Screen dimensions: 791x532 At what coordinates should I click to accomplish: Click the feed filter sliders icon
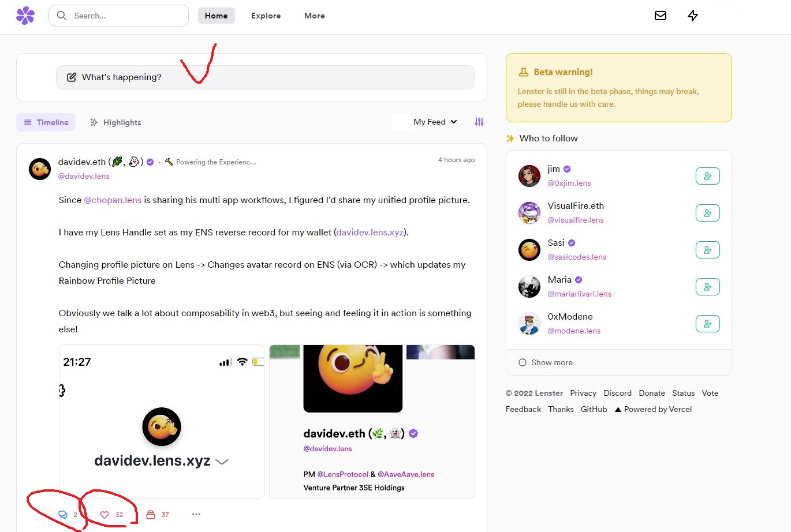(x=479, y=122)
